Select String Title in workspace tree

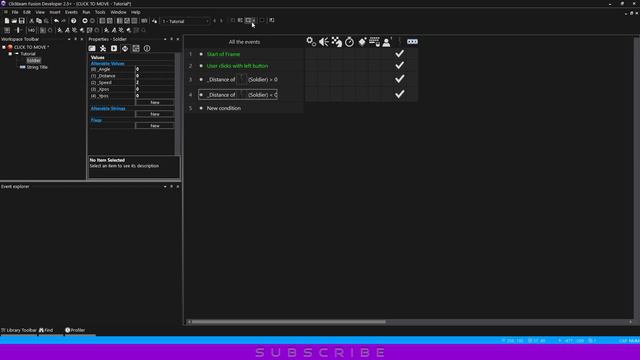point(37,67)
